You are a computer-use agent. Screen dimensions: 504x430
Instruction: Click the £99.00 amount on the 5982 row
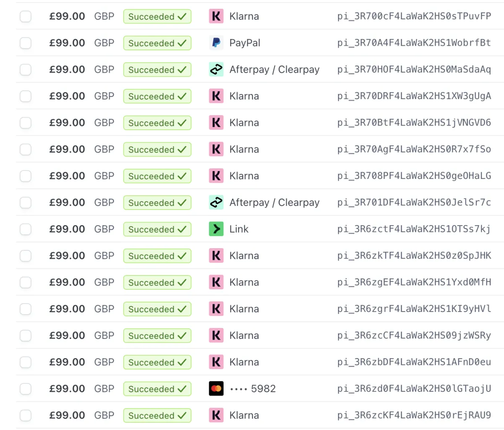pyautogui.click(x=67, y=388)
